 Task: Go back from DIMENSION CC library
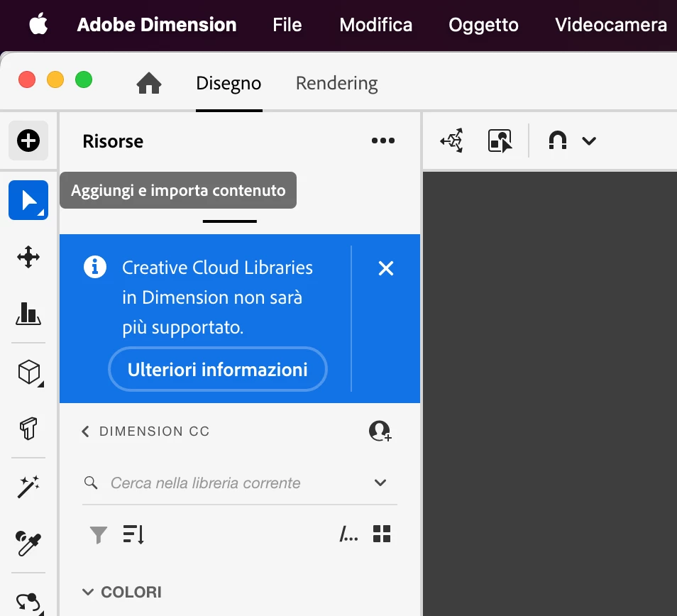[x=85, y=431]
